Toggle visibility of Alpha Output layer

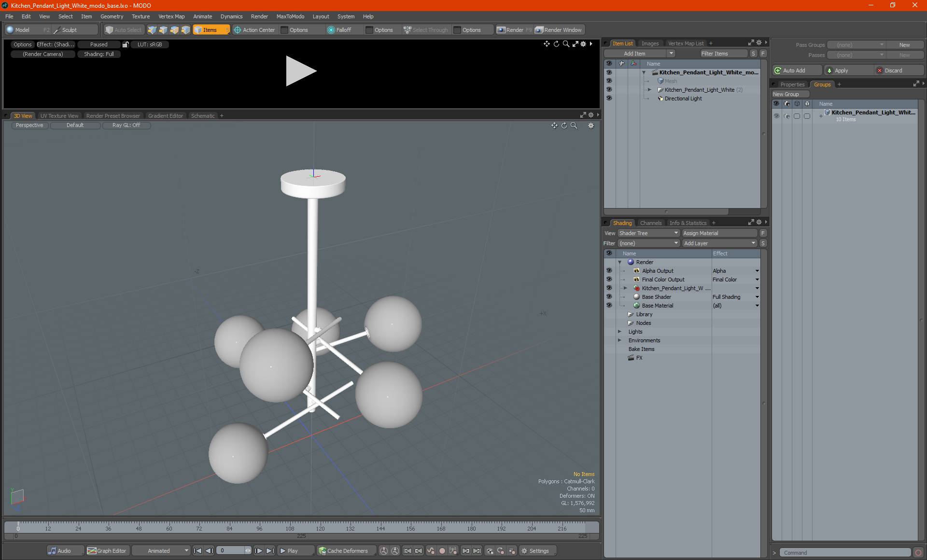(x=609, y=271)
